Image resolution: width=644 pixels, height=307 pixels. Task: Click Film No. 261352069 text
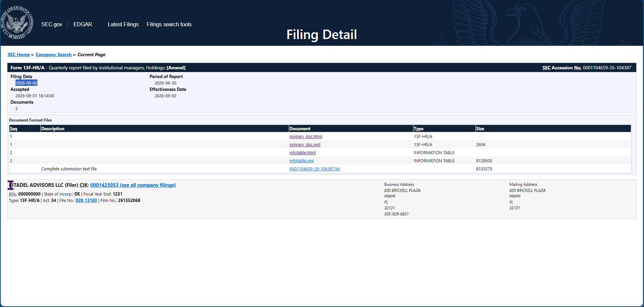(x=120, y=200)
